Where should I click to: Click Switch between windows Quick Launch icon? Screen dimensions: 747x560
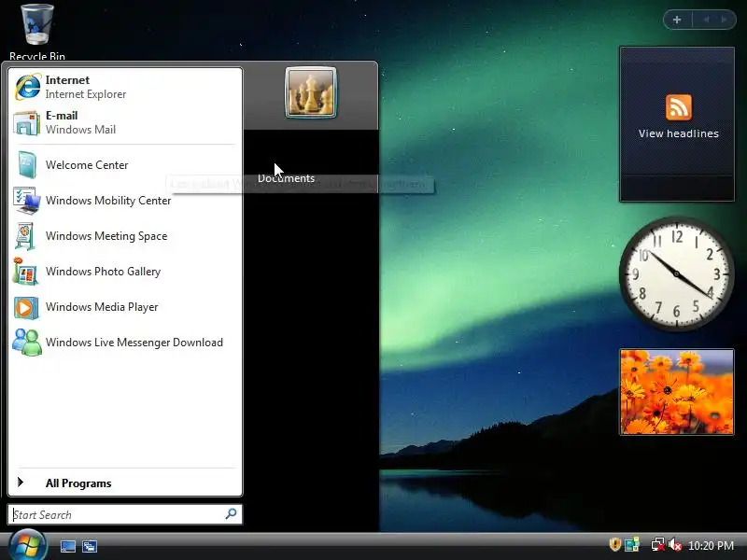pyautogui.click(x=89, y=546)
